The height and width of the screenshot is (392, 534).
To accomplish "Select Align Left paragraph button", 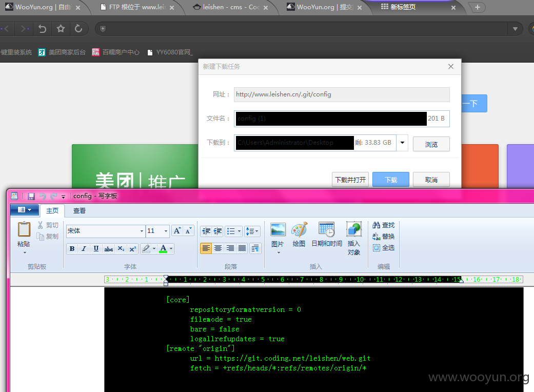I will [x=206, y=248].
